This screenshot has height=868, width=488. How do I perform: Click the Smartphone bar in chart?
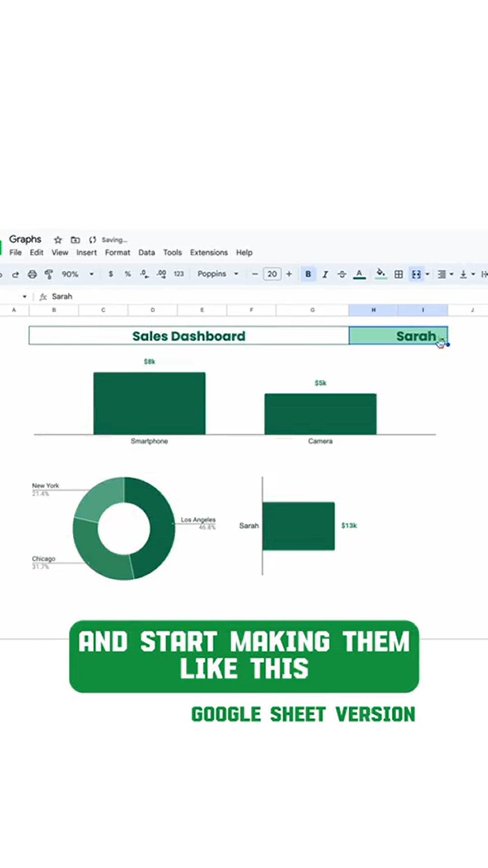[x=150, y=403]
